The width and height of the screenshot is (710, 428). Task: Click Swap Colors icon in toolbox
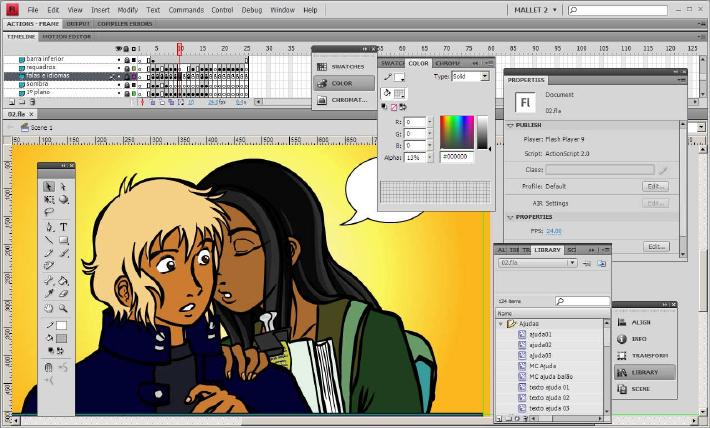61,351
